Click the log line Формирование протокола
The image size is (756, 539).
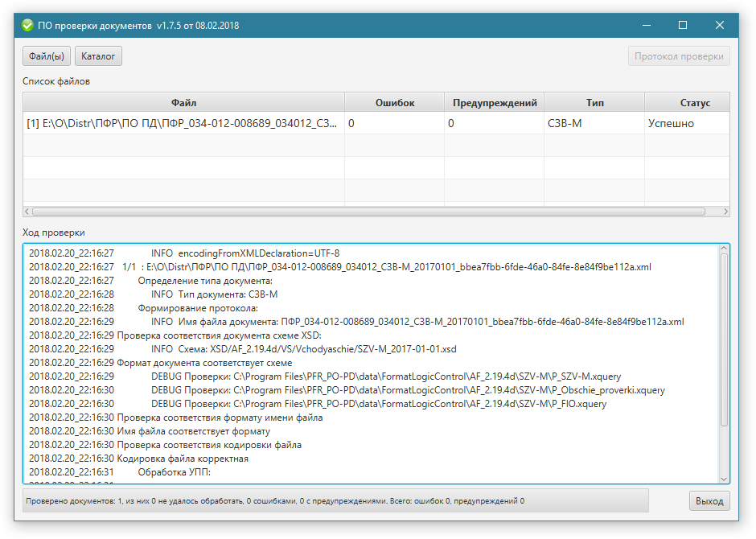click(143, 307)
